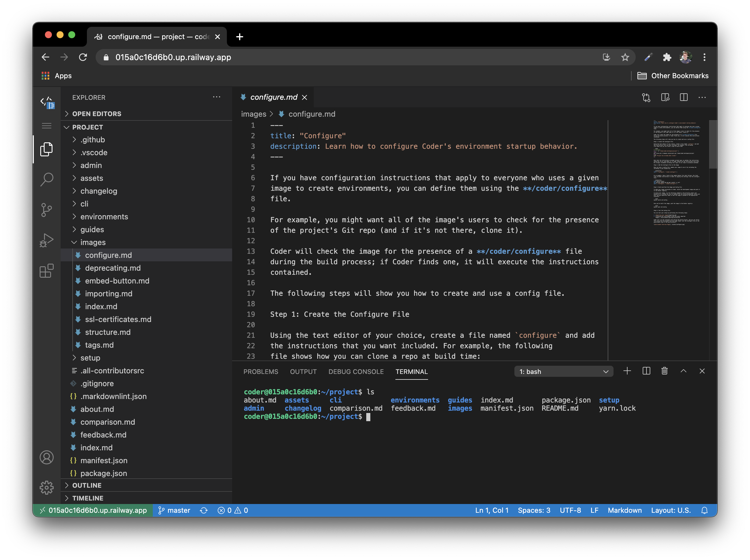Click the master branch indicator

pyautogui.click(x=174, y=510)
